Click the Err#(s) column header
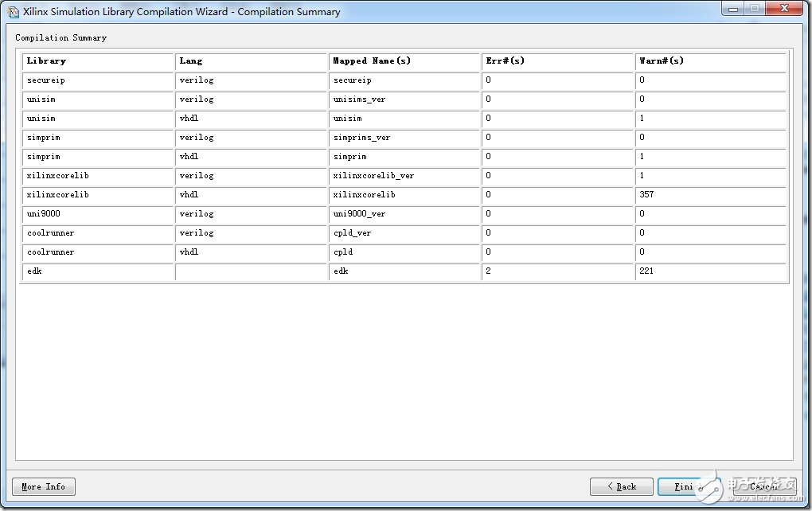Screen dimensions: 812x511 [557, 61]
